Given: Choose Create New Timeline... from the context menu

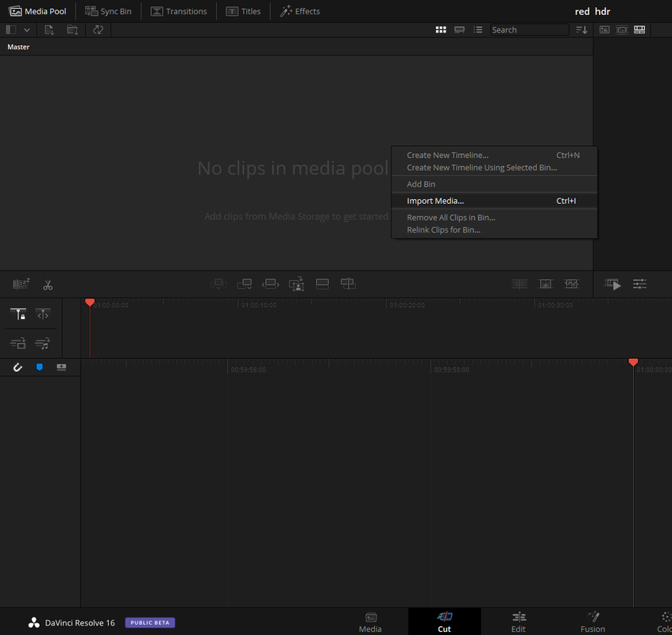Looking at the screenshot, I should tap(494, 155).
